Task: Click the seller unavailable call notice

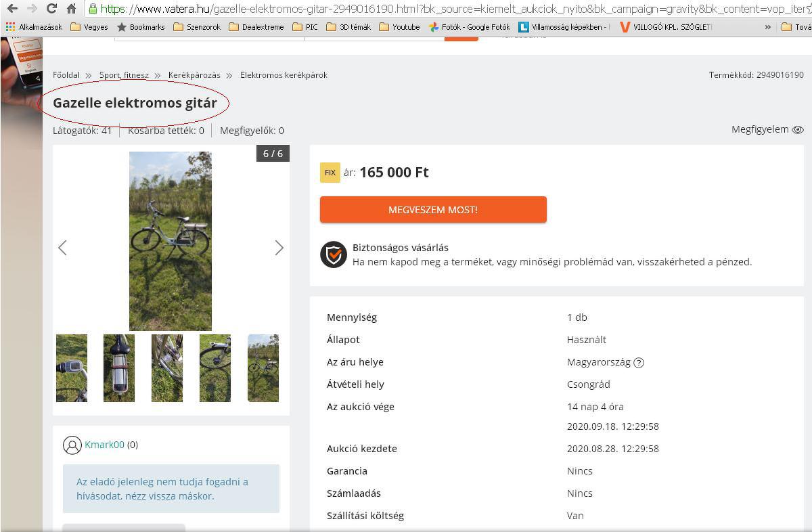Action: [171, 489]
